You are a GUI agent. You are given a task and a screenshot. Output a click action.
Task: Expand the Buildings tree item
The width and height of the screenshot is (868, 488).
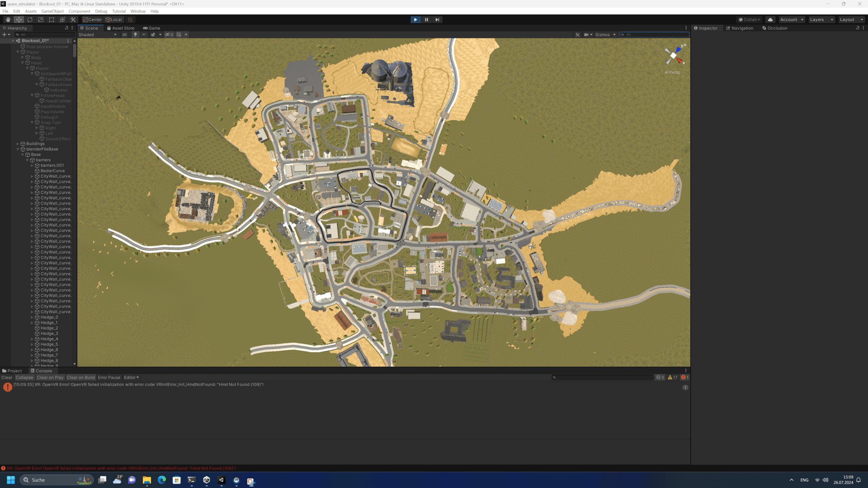(x=18, y=144)
